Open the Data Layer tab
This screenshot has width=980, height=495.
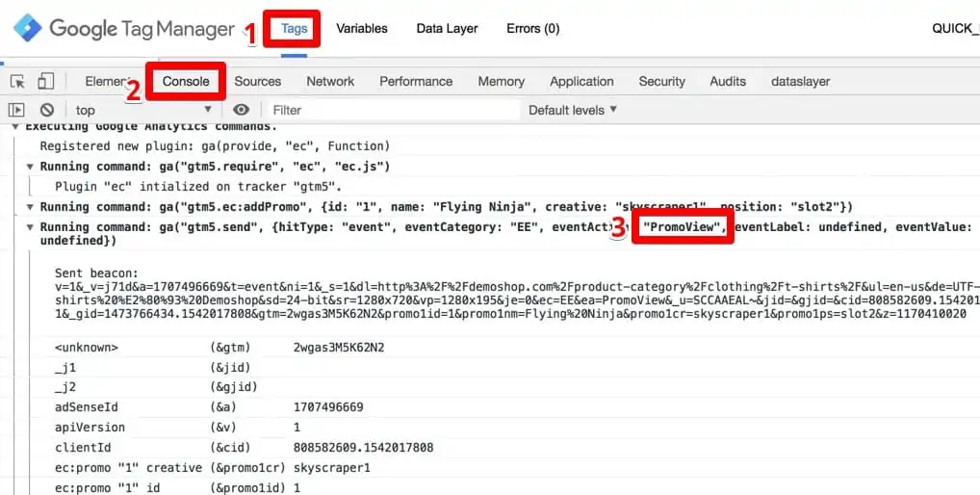(x=447, y=28)
